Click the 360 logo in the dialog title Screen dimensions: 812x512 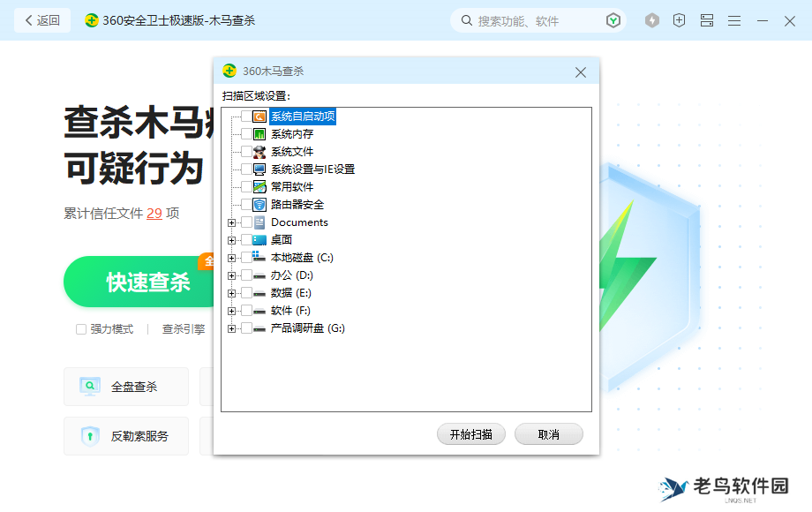[229, 71]
